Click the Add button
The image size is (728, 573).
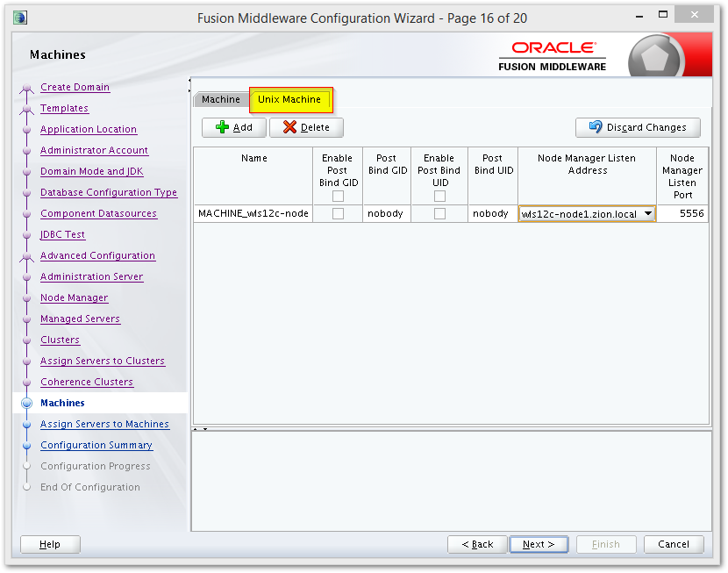tap(234, 127)
